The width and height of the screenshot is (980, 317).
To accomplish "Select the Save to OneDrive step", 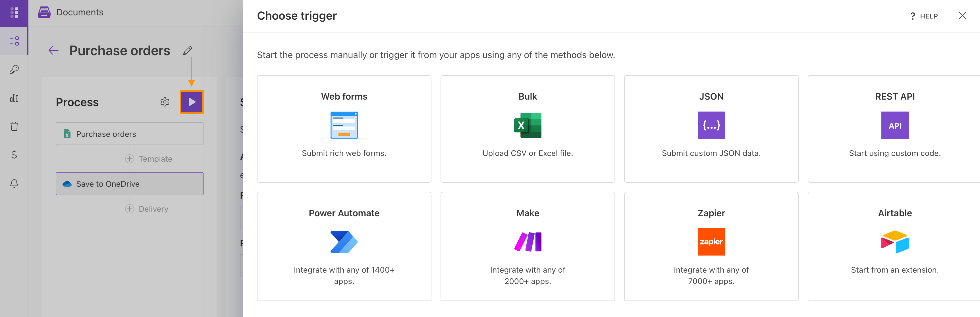I will 129,184.
